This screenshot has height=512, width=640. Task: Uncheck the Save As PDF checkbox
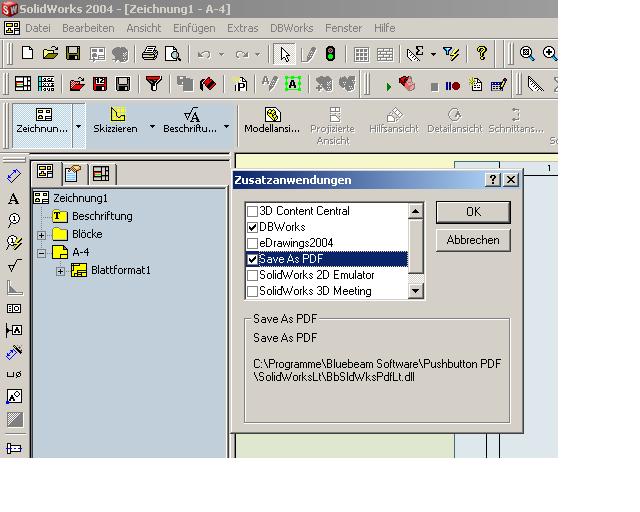(x=252, y=259)
